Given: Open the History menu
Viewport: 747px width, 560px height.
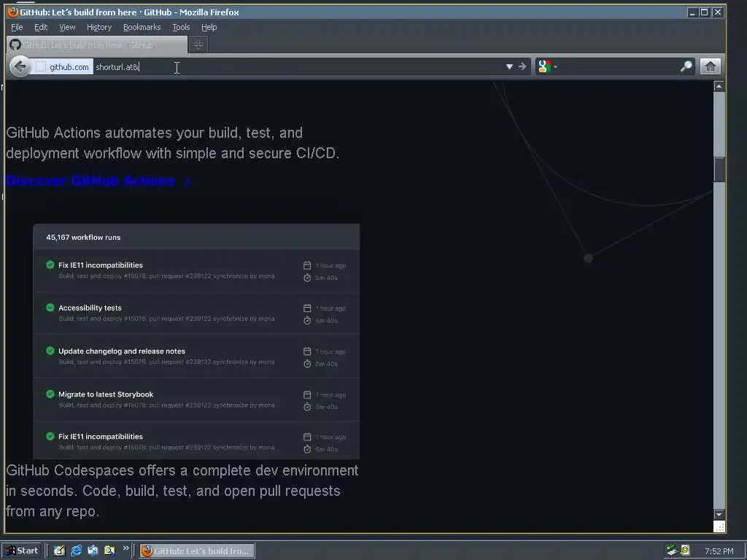Looking at the screenshot, I should [99, 27].
